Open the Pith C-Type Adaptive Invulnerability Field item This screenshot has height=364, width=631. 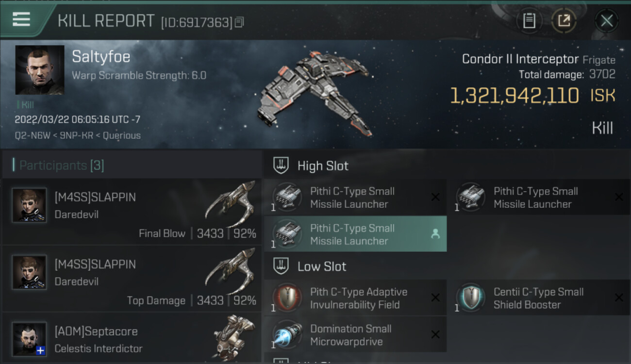pyautogui.click(x=355, y=298)
